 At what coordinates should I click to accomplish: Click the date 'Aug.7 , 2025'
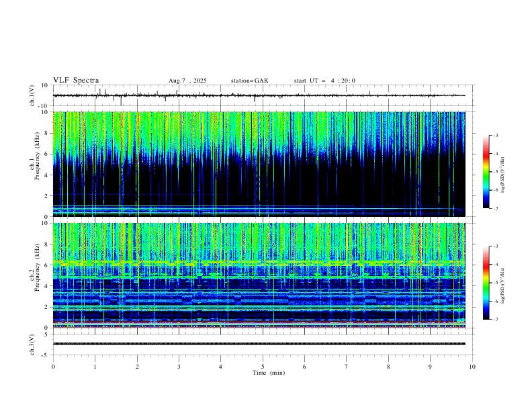[187, 81]
